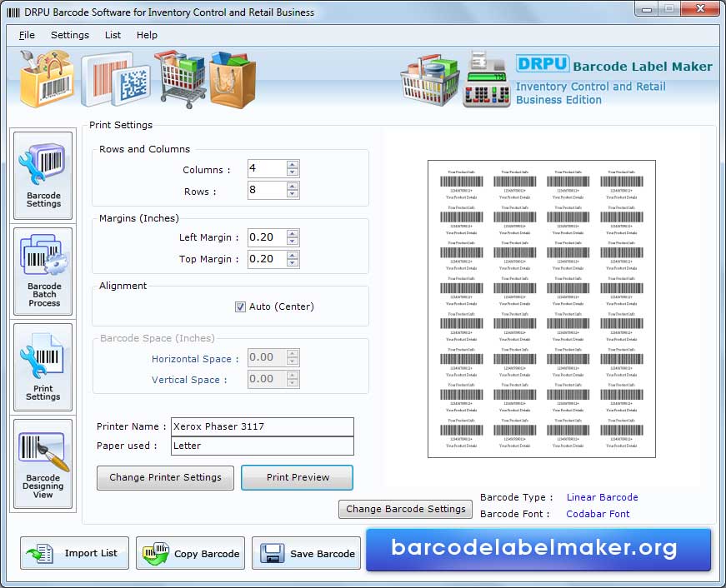Increase the Rows value by one

tap(293, 186)
